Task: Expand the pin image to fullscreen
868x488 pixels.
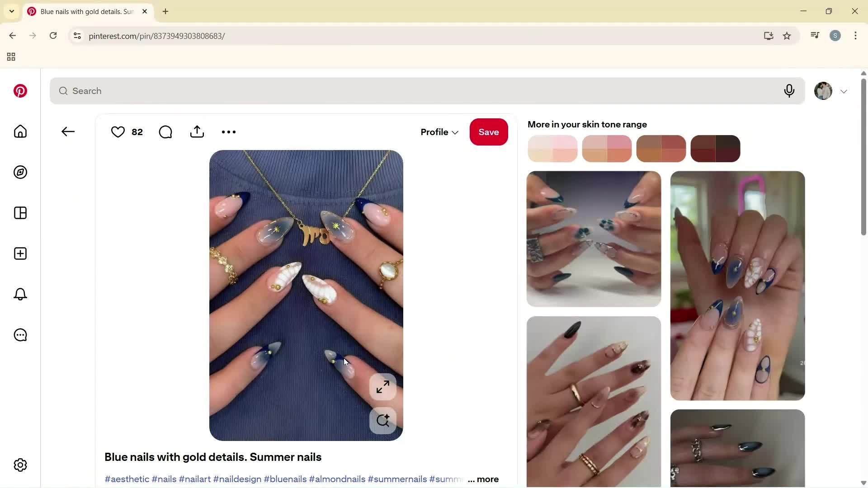Action: [382, 387]
